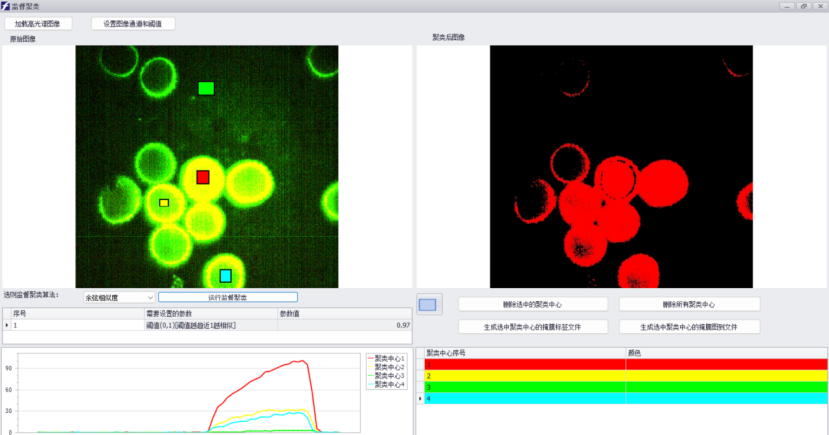Select the red cluster center marker on the image

point(202,177)
